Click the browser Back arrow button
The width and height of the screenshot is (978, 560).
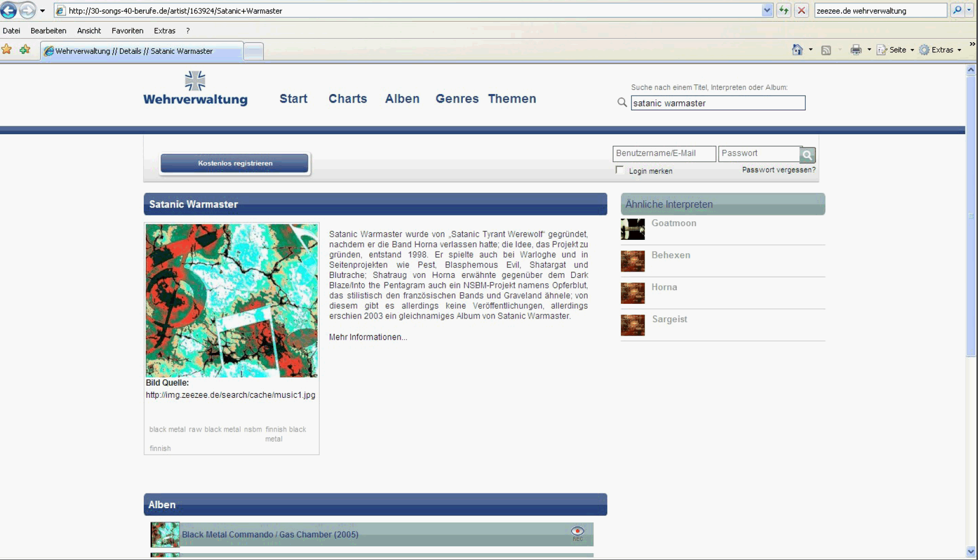click(9, 10)
